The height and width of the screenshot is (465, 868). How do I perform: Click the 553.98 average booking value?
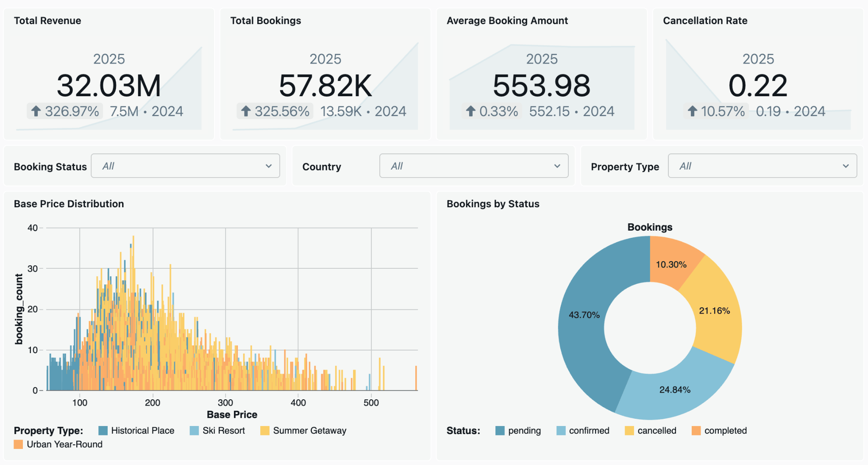542,86
